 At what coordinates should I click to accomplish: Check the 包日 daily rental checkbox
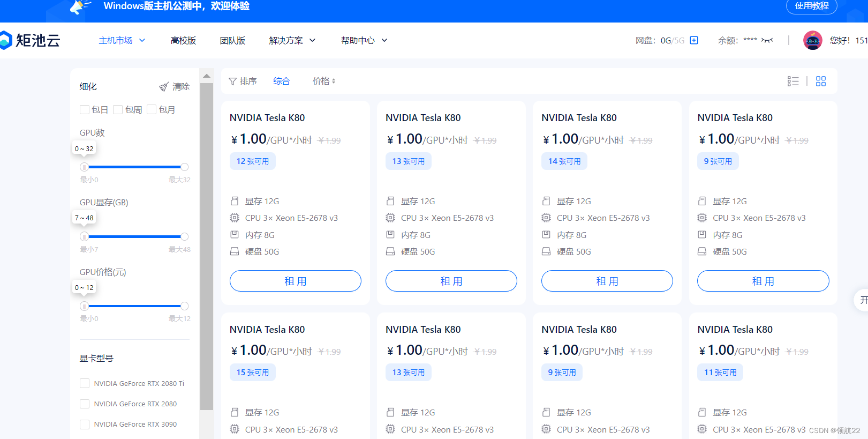coord(84,109)
